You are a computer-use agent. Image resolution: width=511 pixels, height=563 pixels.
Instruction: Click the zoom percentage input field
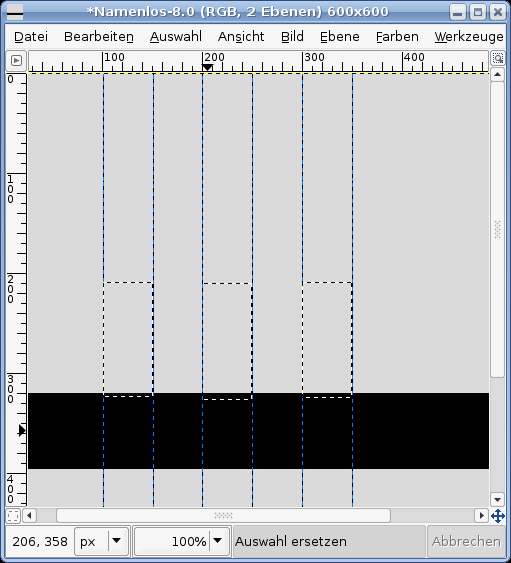[172, 541]
